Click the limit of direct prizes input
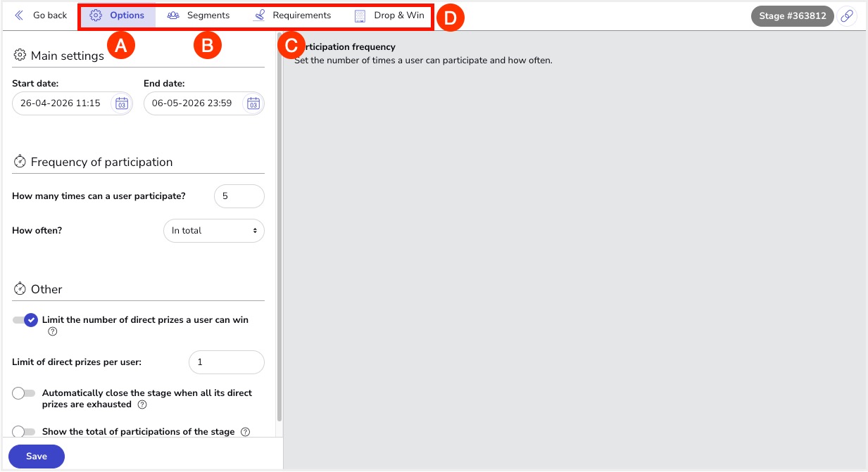Viewport: 868px width, 472px height. [226, 362]
